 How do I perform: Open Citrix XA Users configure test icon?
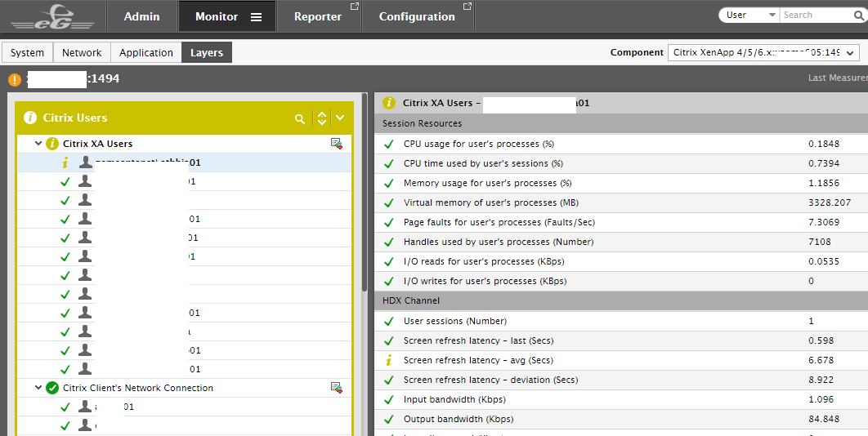pyautogui.click(x=337, y=144)
